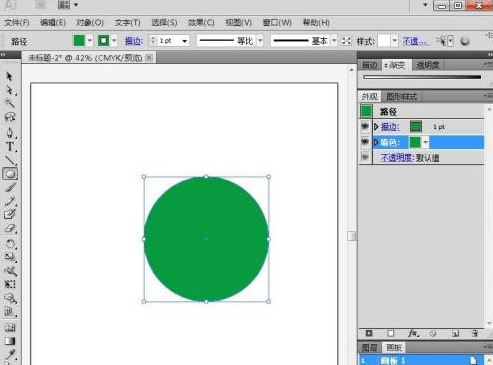Open the 基本 brush definition dropdown
Image resolution: width=493 pixels, height=365 pixels.
point(334,41)
